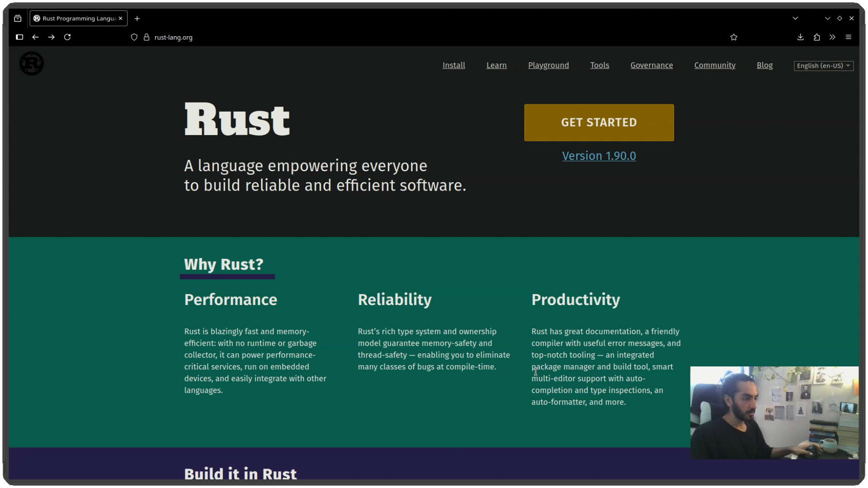The height and width of the screenshot is (488, 868).
Task: Click the tracking protection shield icon
Action: tap(134, 37)
